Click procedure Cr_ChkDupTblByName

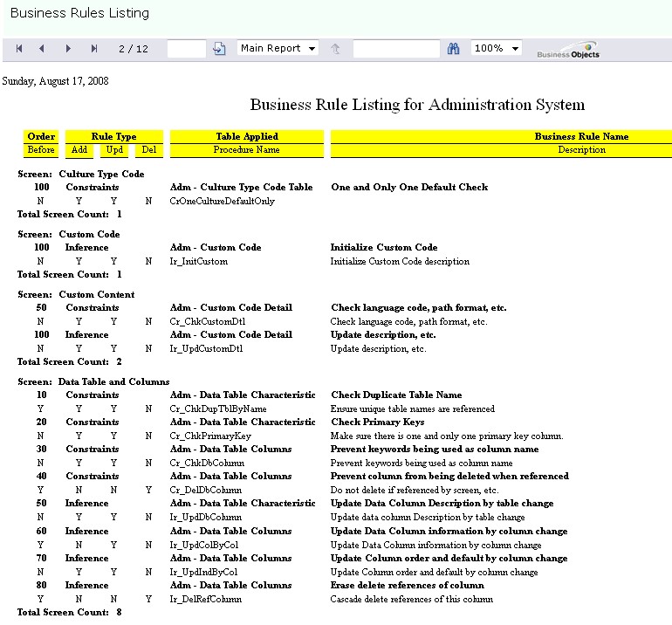pos(218,409)
